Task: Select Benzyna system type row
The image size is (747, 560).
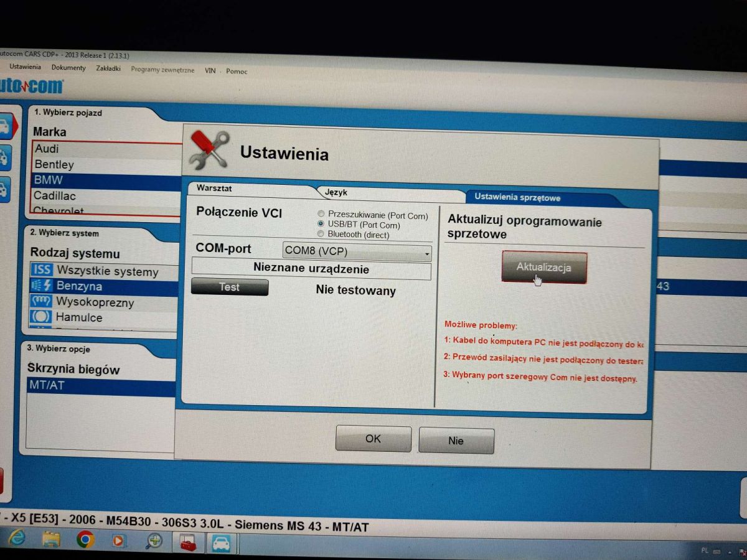Action: pos(104,286)
